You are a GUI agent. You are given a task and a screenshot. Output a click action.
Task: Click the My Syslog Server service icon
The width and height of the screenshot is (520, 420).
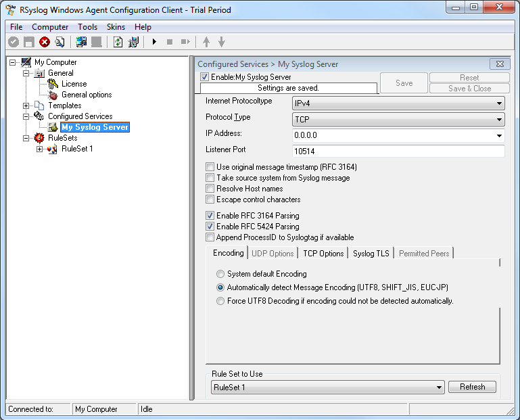click(53, 127)
